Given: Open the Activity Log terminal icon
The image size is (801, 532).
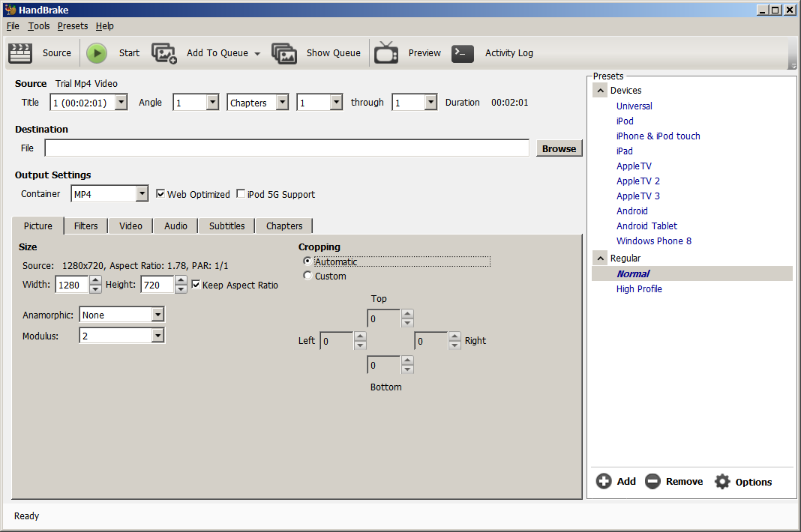Looking at the screenshot, I should coord(463,53).
